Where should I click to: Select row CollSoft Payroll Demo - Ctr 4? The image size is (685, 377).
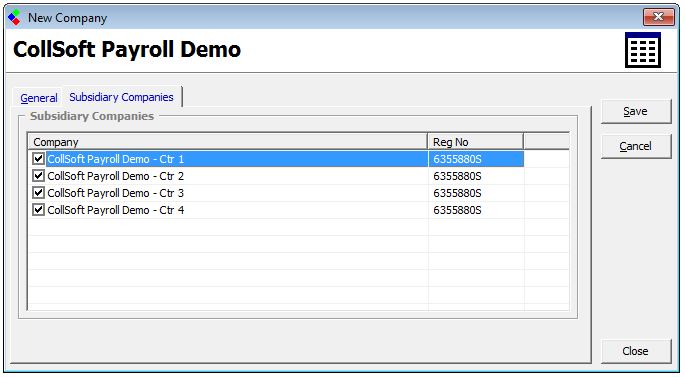click(276, 210)
